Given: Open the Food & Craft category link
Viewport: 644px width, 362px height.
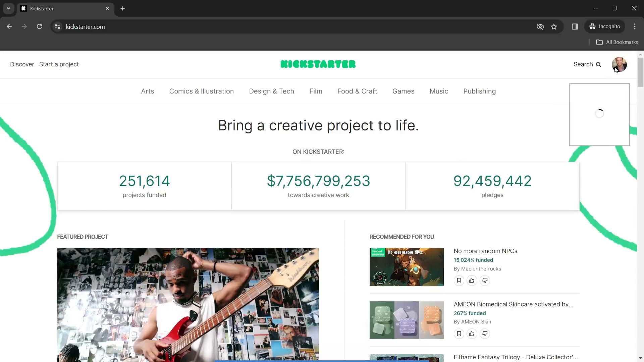Looking at the screenshot, I should (x=357, y=90).
